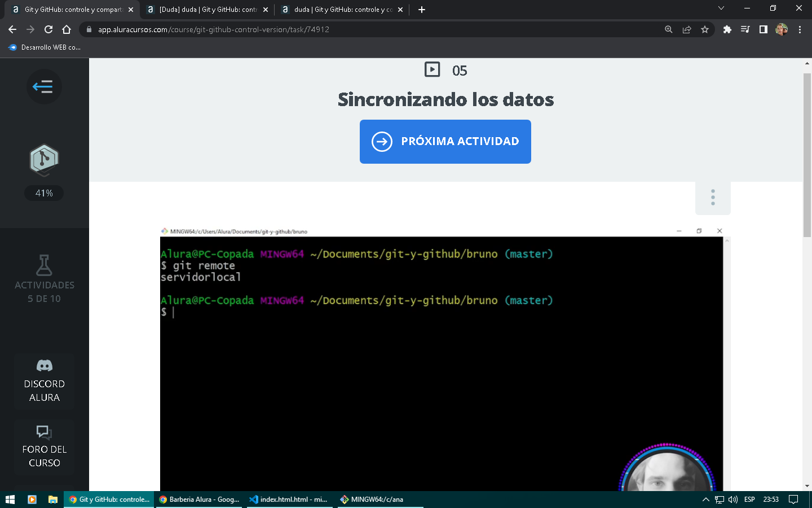Go to browser home page

click(x=67, y=29)
